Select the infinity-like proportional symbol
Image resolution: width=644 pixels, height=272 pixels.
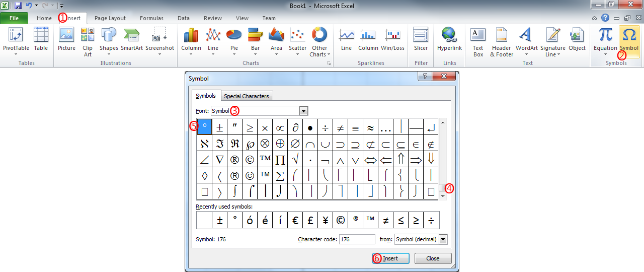(280, 126)
